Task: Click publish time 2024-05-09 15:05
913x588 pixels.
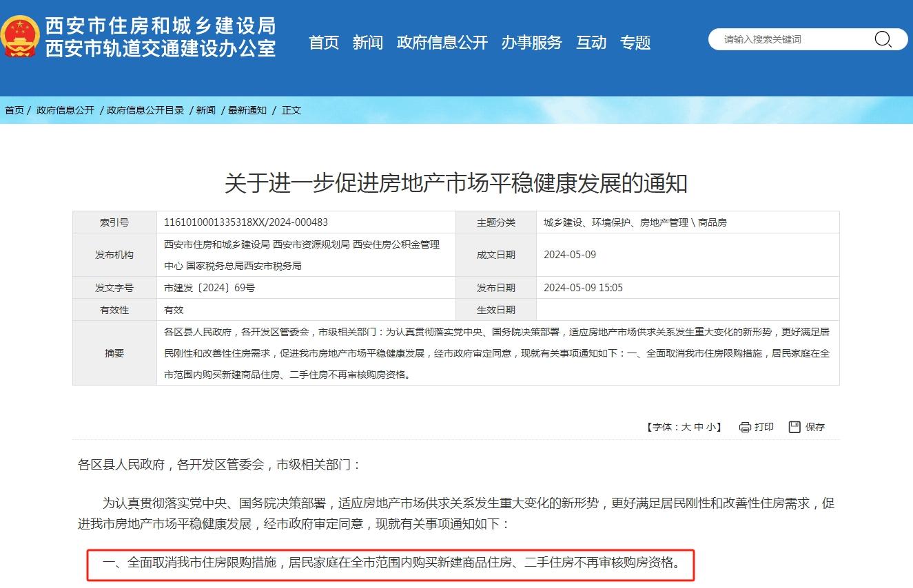Action: [584, 288]
